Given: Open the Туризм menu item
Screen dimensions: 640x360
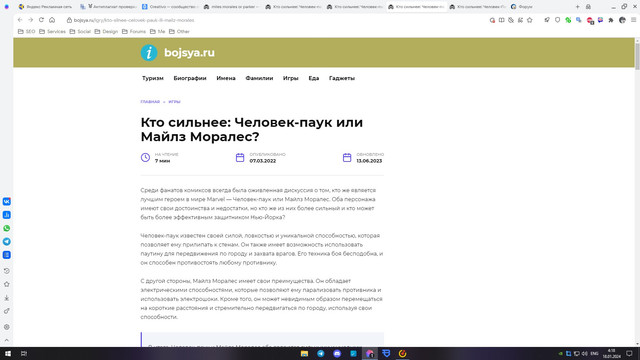Looking at the screenshot, I should 153,78.
